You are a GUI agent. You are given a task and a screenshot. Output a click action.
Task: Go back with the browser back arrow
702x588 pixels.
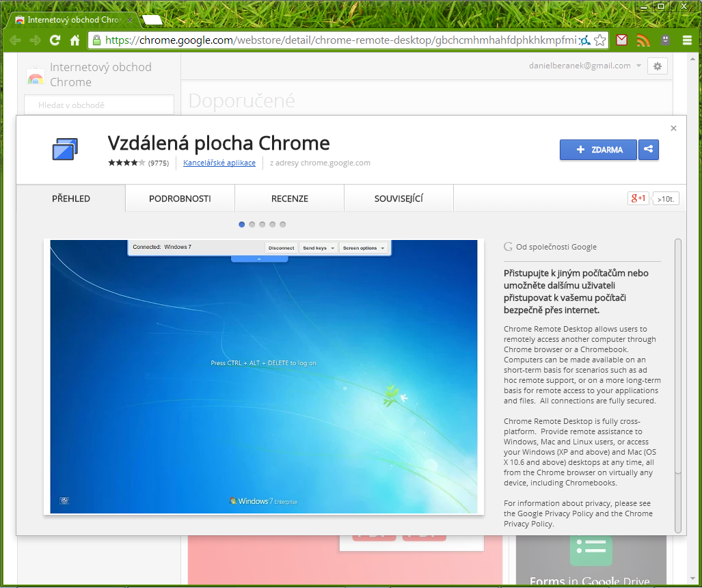click(x=15, y=40)
